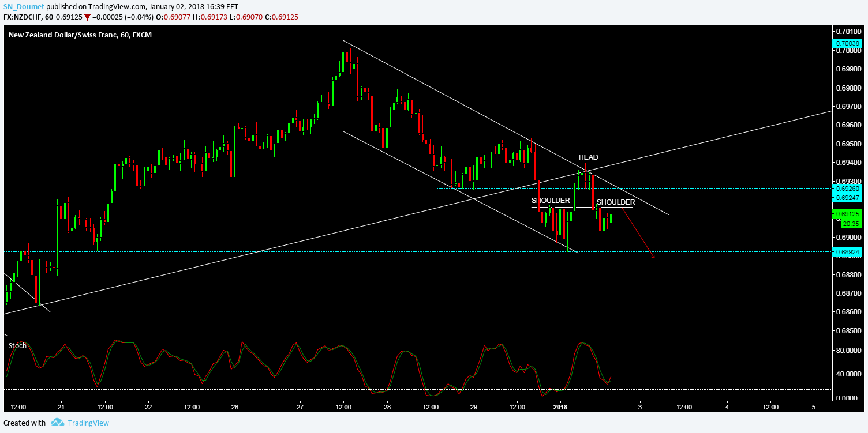
Task: Click the 0.69600 price axis value
Action: tap(848, 125)
